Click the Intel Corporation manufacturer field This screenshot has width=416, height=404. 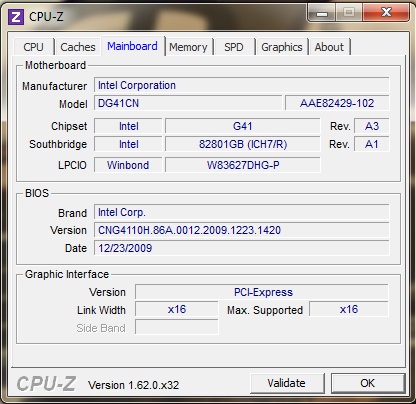242,85
